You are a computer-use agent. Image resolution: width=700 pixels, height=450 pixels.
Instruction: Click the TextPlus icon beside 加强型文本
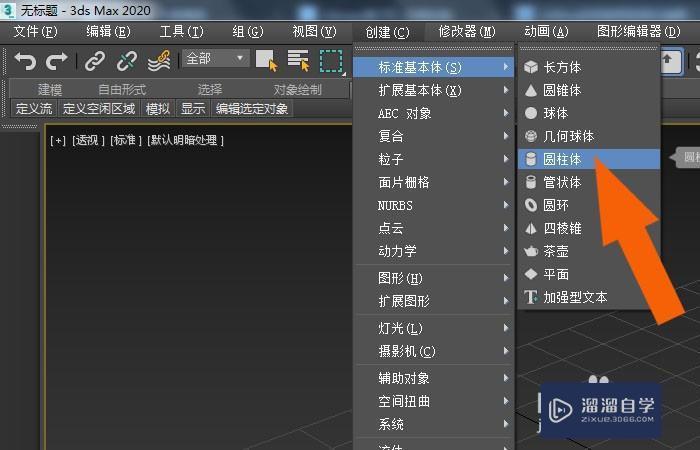(x=531, y=297)
